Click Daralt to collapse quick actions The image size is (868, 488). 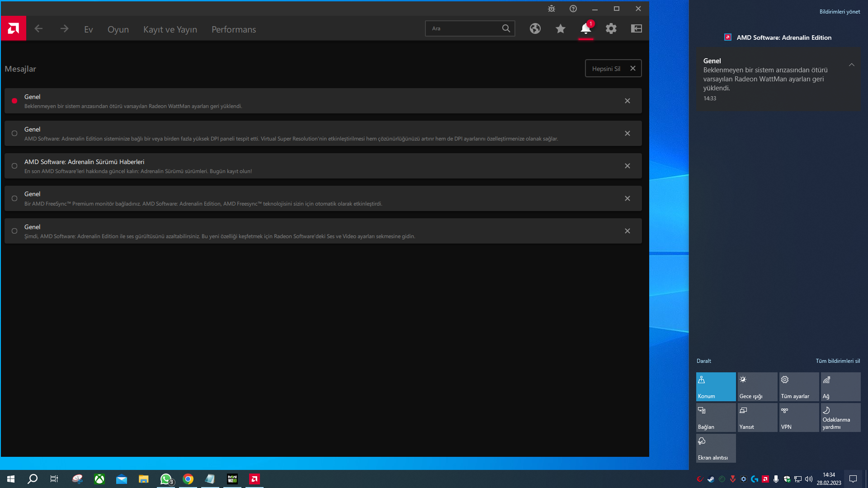tap(703, 361)
